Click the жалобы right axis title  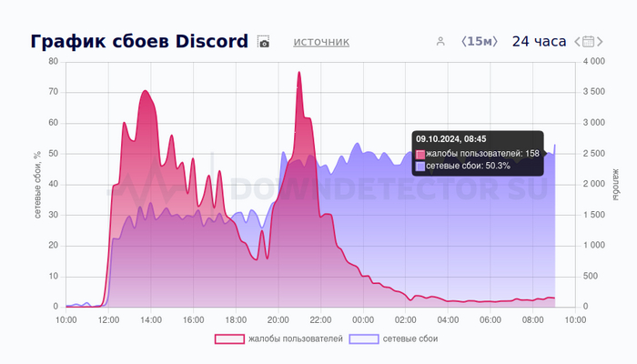[615, 185]
